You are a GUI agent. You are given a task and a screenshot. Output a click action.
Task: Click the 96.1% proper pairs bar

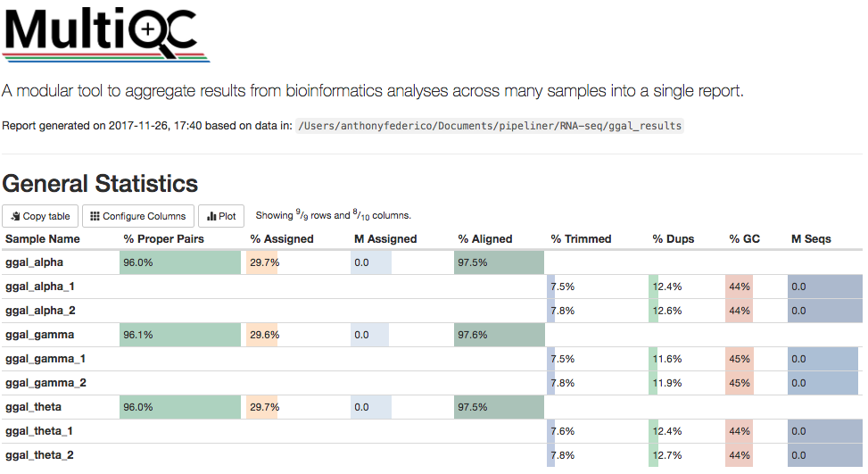click(180, 335)
